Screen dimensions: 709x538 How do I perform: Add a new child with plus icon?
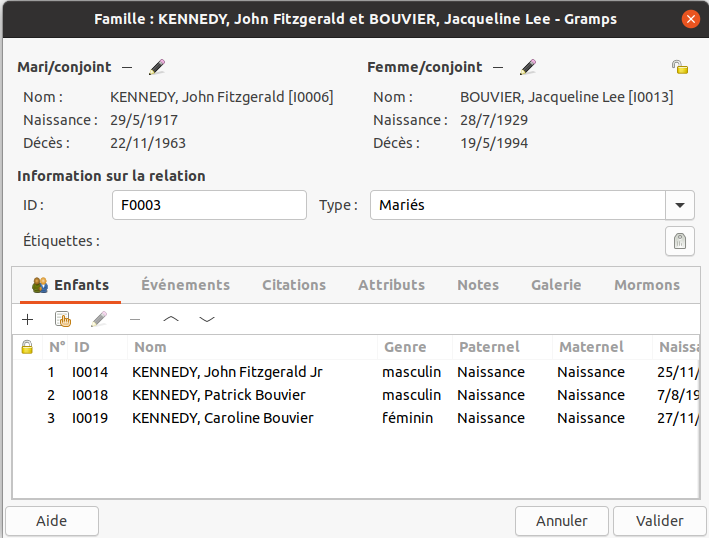[x=28, y=320]
